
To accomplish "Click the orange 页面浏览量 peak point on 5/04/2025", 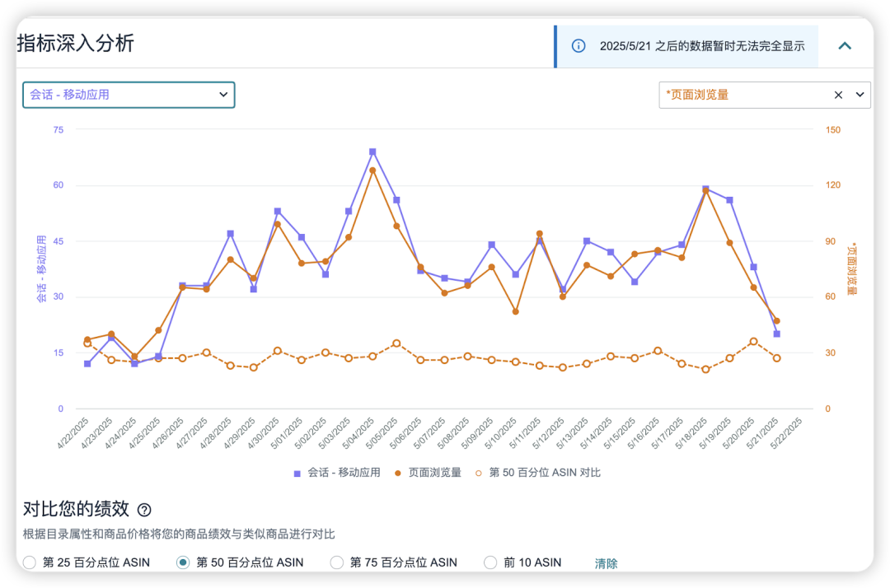I will 372,170.
